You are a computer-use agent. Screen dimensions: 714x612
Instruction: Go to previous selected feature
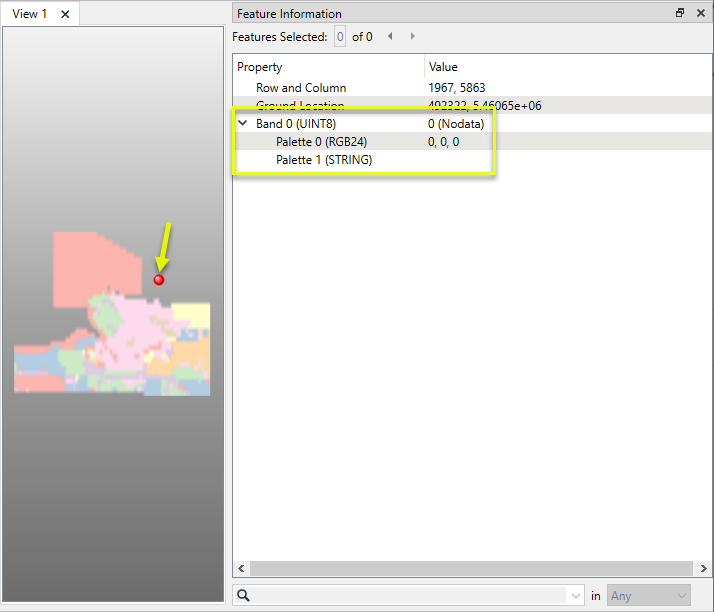(x=390, y=37)
